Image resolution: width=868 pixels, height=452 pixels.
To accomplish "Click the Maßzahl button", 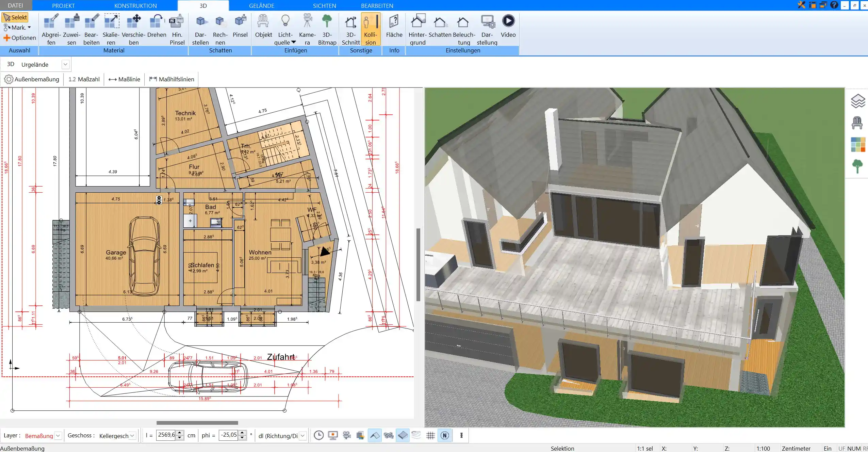I will [84, 79].
